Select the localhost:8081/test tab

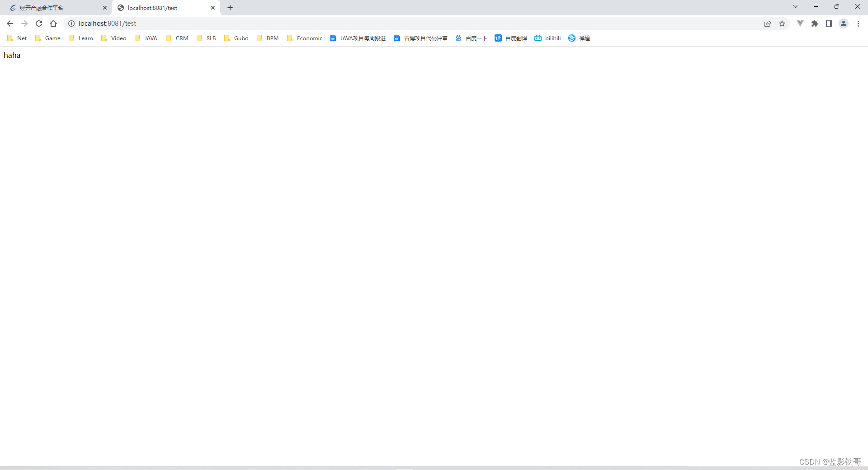click(166, 8)
